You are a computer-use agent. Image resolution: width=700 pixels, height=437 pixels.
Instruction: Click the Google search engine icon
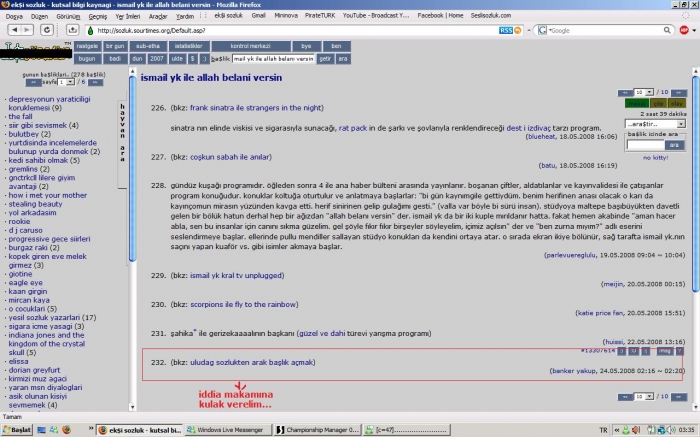pyautogui.click(x=542, y=30)
